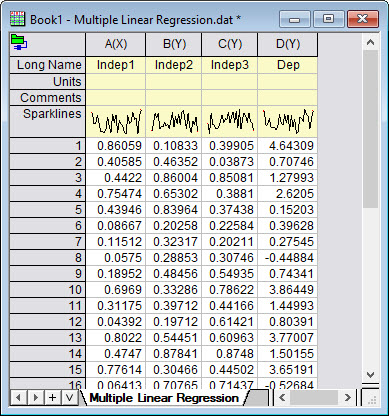Image resolution: width=389 pixels, height=416 pixels.
Task: Click the horizontal scrollbar's left arrow
Action: 282,397
